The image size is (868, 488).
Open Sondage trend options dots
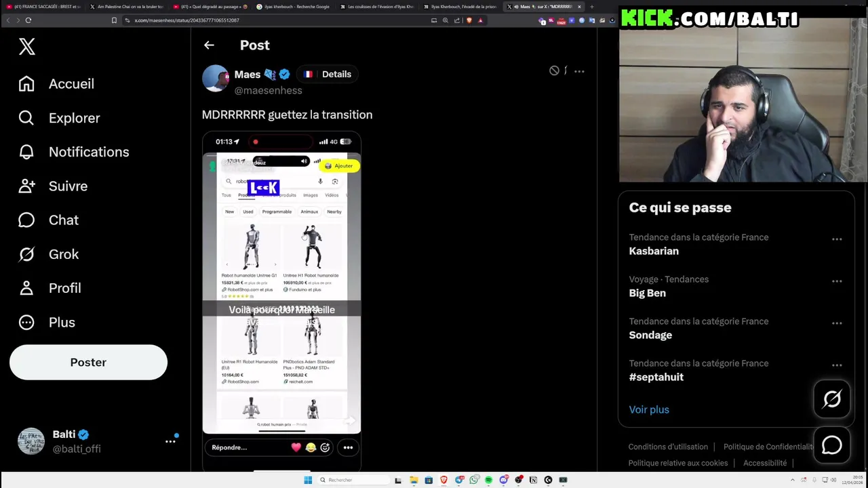[837, 323]
